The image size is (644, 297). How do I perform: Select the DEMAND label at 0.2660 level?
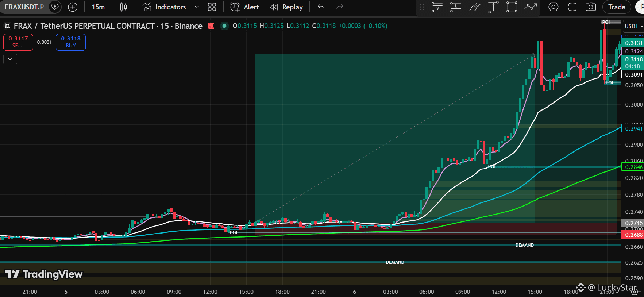524,245
